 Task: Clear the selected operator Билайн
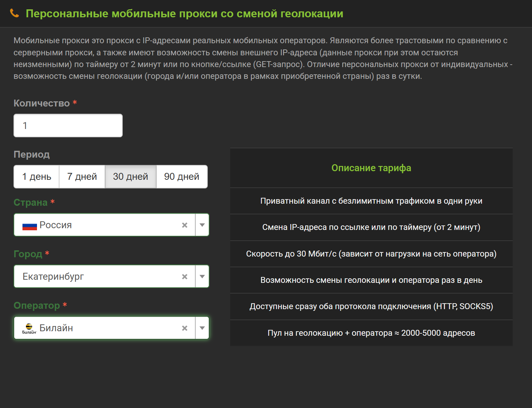[x=185, y=328]
